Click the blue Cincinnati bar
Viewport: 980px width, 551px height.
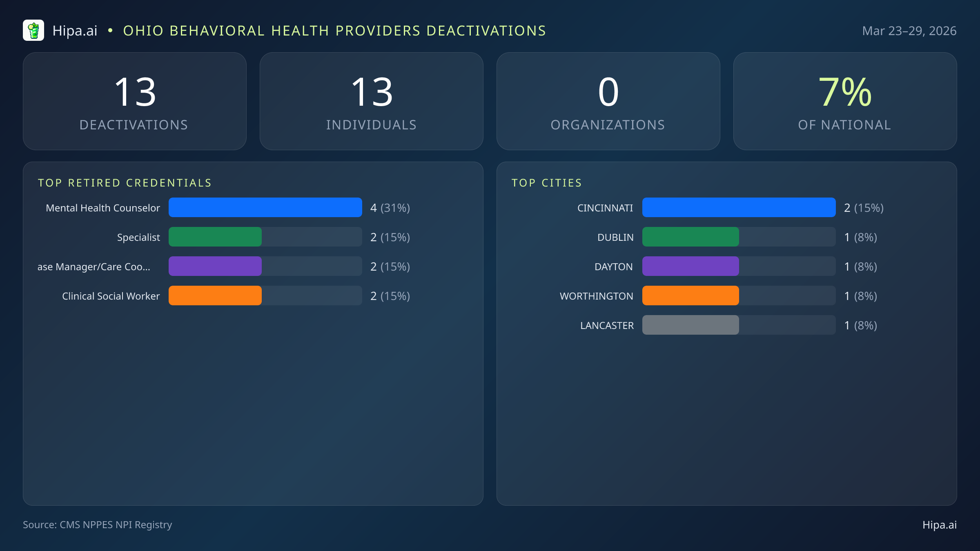(x=739, y=207)
